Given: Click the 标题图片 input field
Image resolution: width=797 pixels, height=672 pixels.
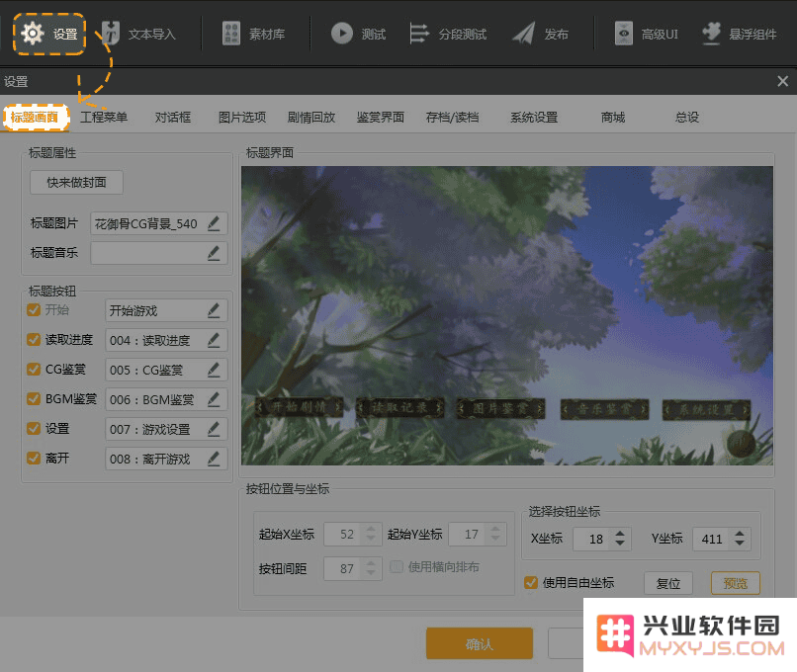Looking at the screenshot, I should 159,223.
